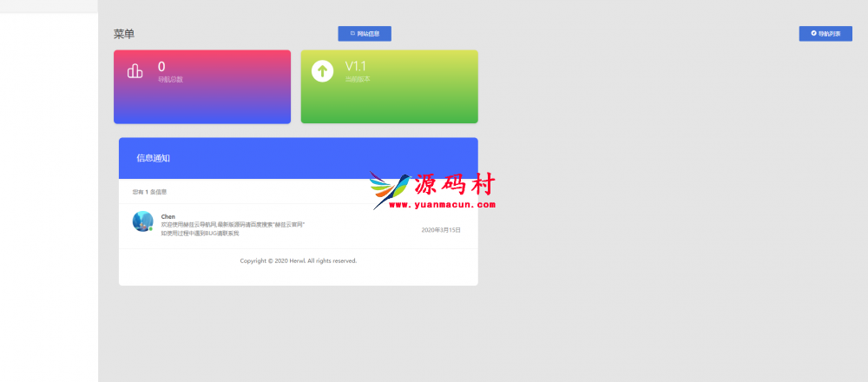Open the welcome message text from Chen
Screen dimensions: 868x382
click(233, 225)
